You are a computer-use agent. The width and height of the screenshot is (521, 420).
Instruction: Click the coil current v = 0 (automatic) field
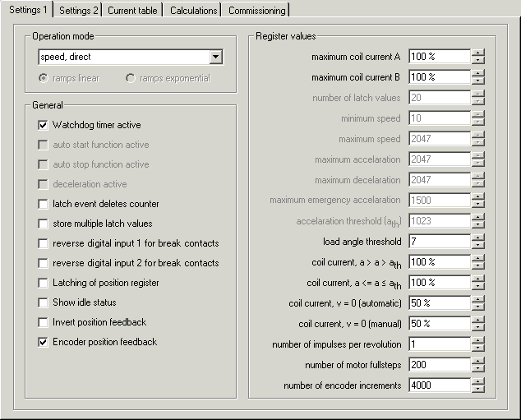pos(440,303)
